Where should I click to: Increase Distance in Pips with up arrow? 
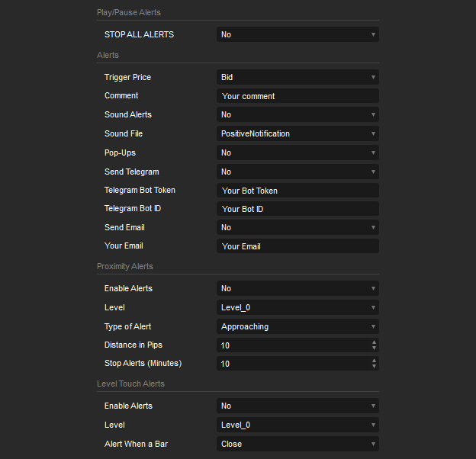(374, 342)
